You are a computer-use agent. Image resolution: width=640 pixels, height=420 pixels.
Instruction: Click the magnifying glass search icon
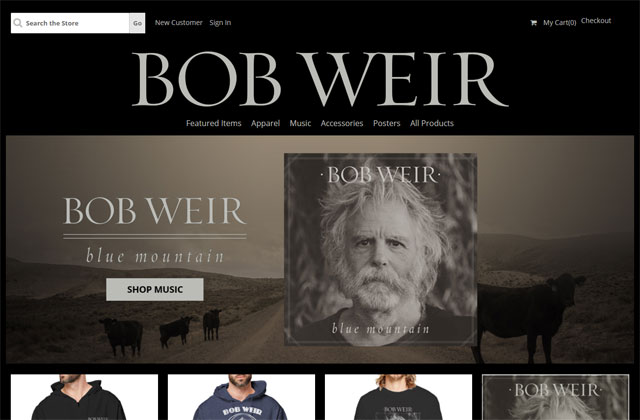click(18, 23)
